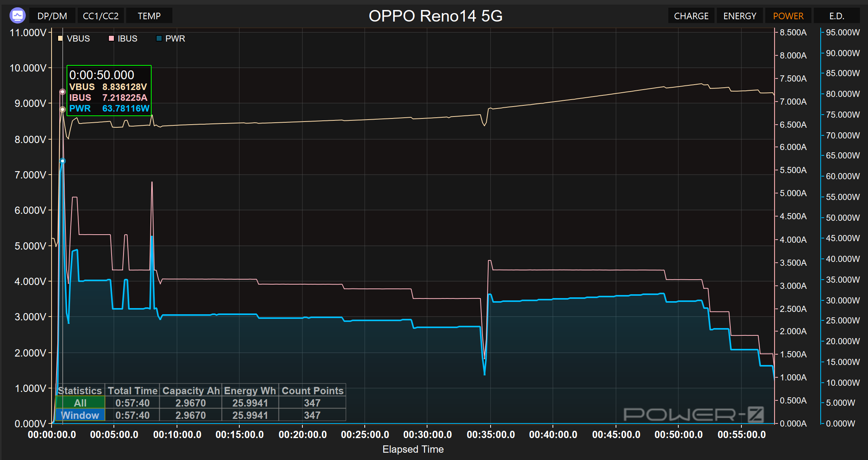Click the 0:00:50.000 cursor tooltip box

tap(109, 91)
